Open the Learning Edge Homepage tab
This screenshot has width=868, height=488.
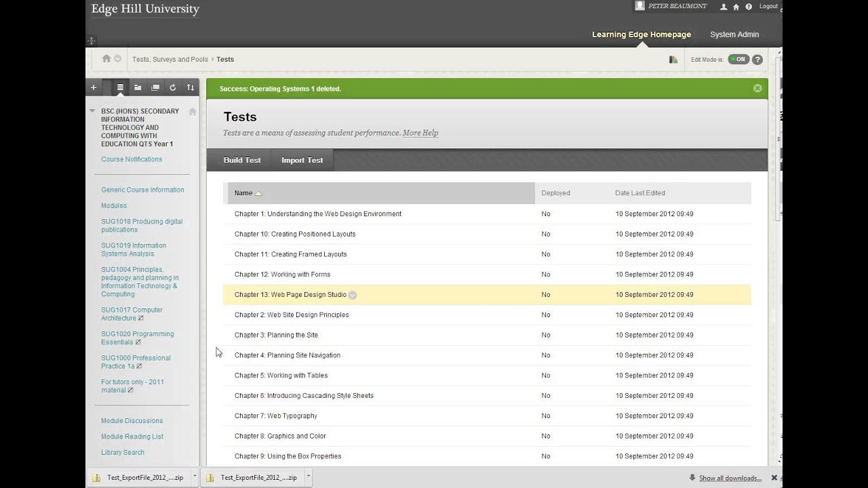click(x=642, y=35)
